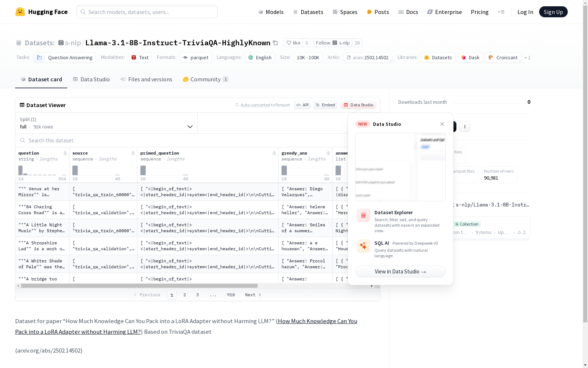Open the Models menu
The image size is (588, 368).
point(271,12)
